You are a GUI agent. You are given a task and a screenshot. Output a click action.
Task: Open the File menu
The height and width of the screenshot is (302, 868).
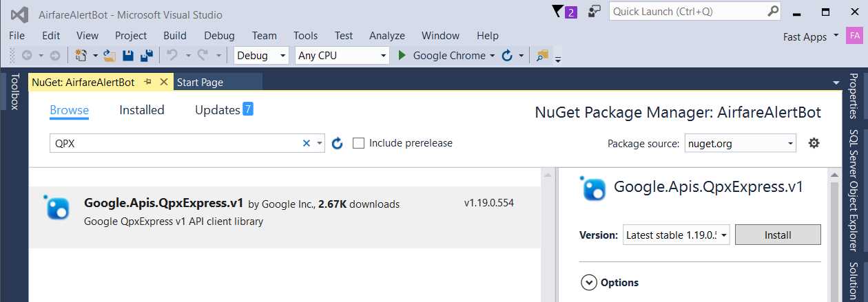17,35
